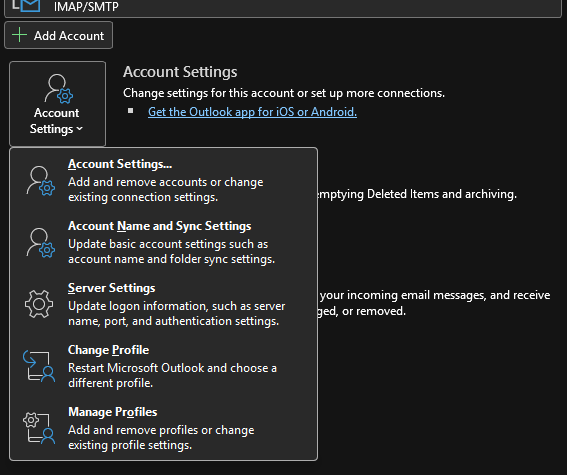Click the Add Account button label

(x=69, y=36)
